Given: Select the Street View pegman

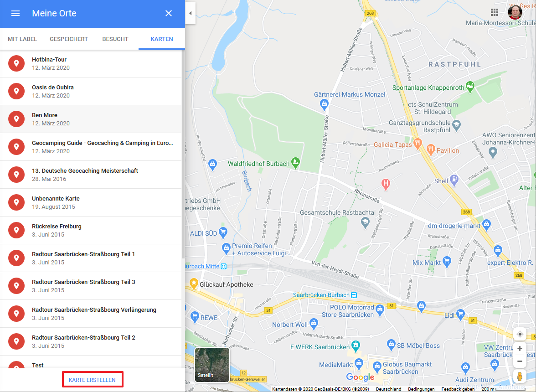Looking at the screenshot, I should [x=520, y=377].
